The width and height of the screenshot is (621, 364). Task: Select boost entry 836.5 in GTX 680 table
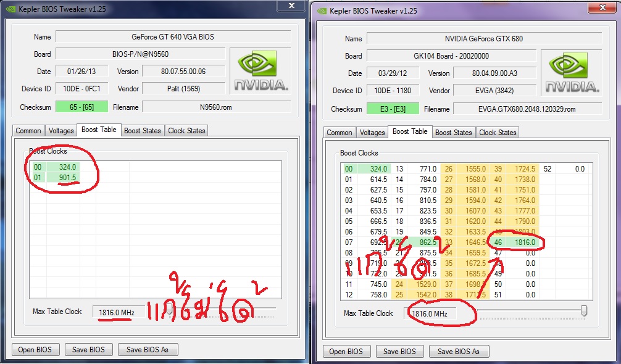[x=424, y=221]
